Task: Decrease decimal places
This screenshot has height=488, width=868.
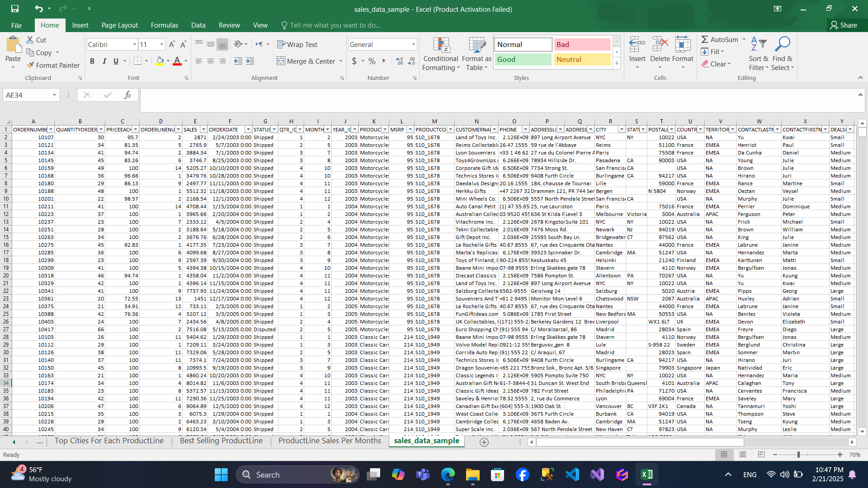Action: coord(411,61)
